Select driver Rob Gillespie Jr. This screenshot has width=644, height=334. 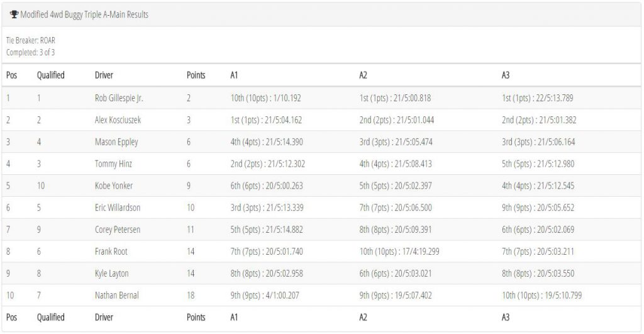pyautogui.click(x=119, y=98)
